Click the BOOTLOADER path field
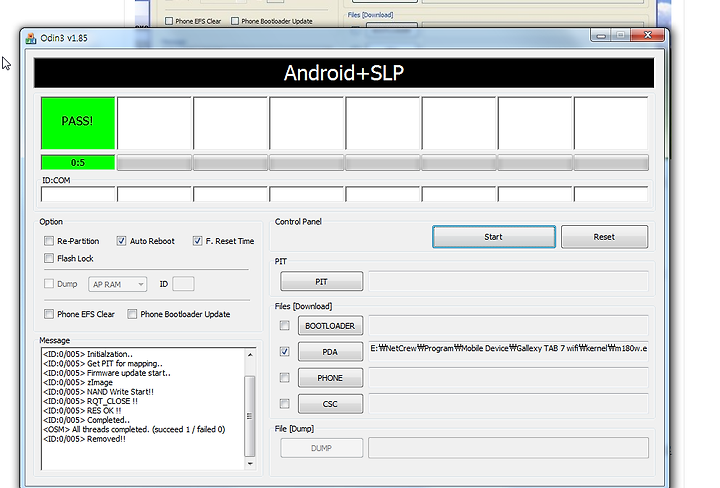 pos(508,325)
